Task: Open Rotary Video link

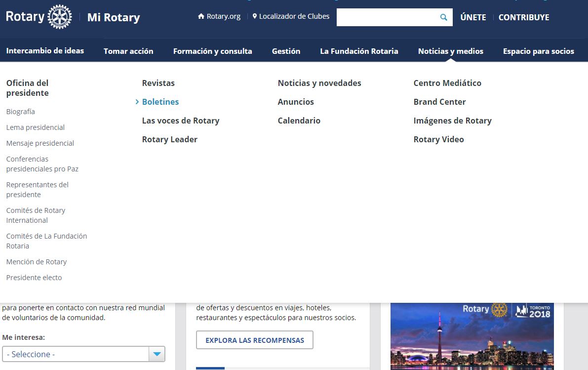Action: click(439, 139)
